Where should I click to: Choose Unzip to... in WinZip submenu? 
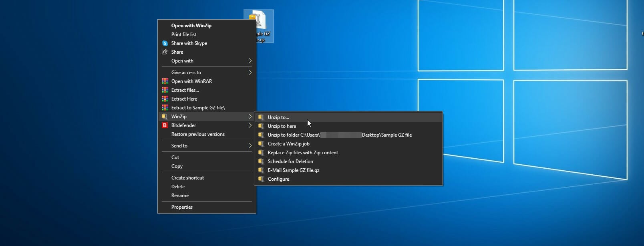[x=348, y=117]
